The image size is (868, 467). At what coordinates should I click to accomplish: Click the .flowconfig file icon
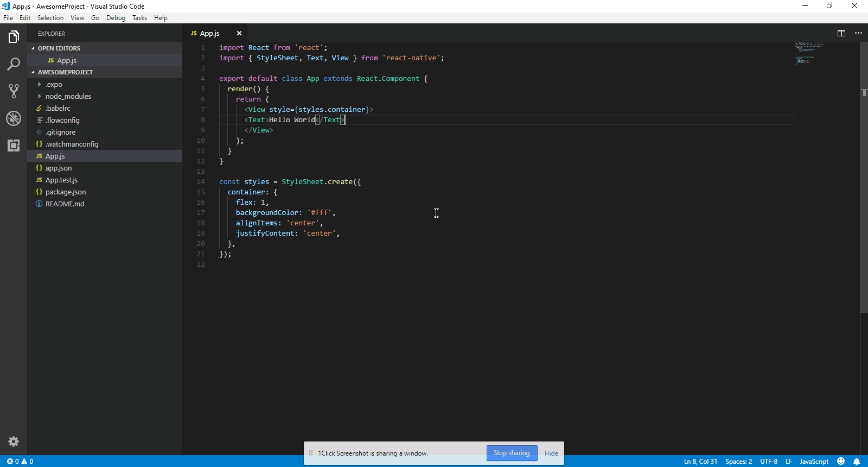click(39, 120)
